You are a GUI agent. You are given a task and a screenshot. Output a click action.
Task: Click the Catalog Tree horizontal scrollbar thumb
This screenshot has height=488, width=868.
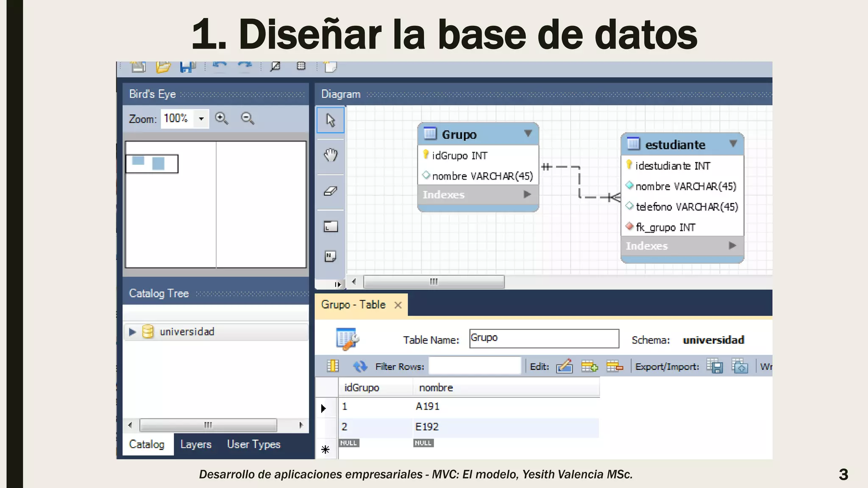coord(208,425)
